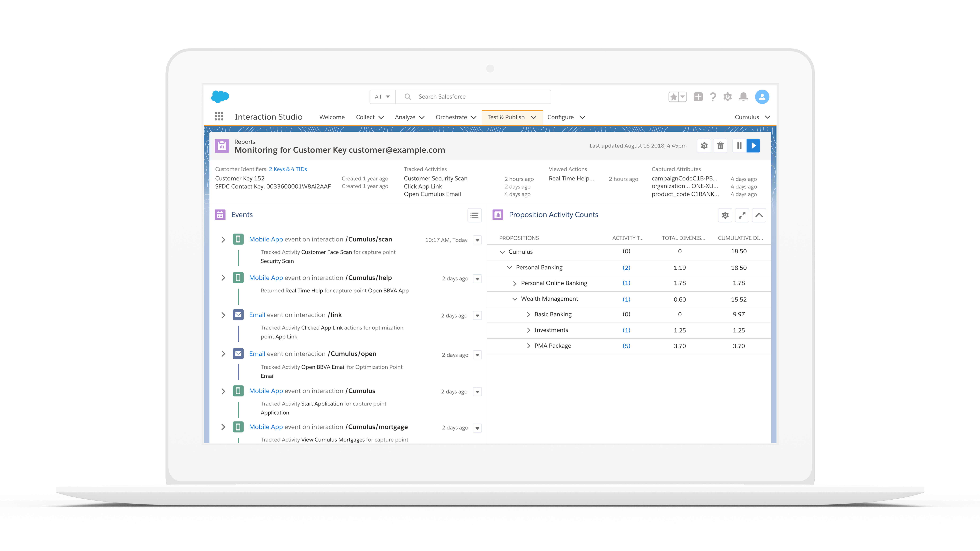Click the global add plus icon
The width and height of the screenshot is (980, 551).
(698, 97)
